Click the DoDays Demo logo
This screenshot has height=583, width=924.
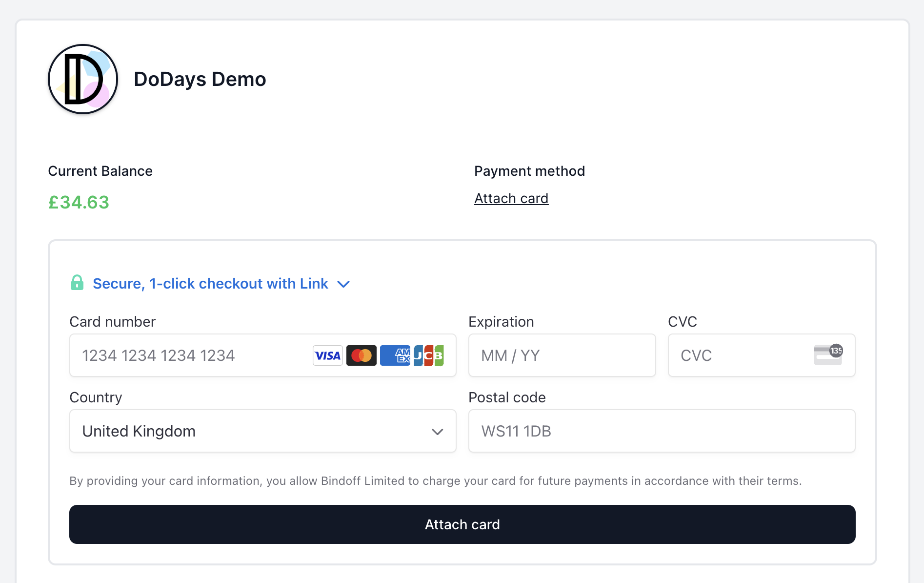coord(82,79)
